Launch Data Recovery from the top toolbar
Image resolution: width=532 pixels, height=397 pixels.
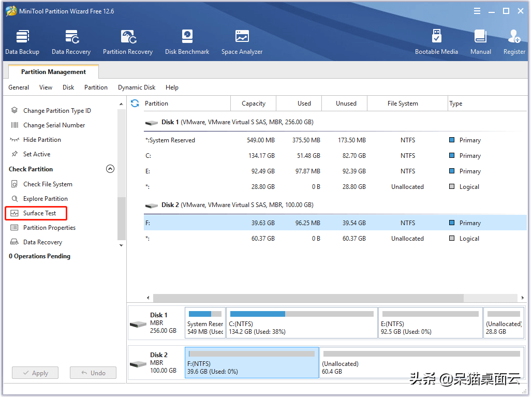pos(71,42)
